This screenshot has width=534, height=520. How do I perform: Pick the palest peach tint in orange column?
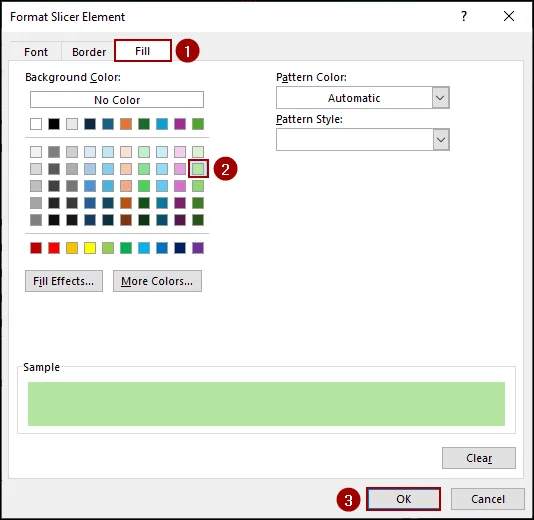click(126, 152)
